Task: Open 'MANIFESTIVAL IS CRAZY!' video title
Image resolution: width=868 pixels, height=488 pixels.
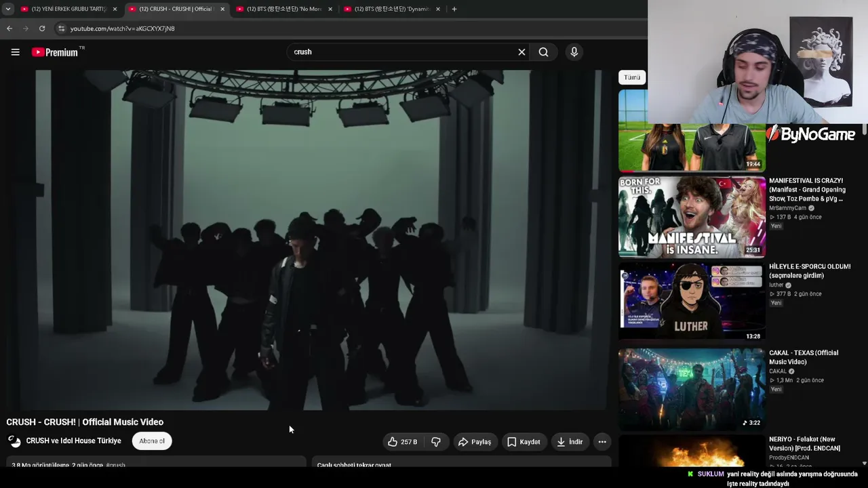Action: coord(807,190)
